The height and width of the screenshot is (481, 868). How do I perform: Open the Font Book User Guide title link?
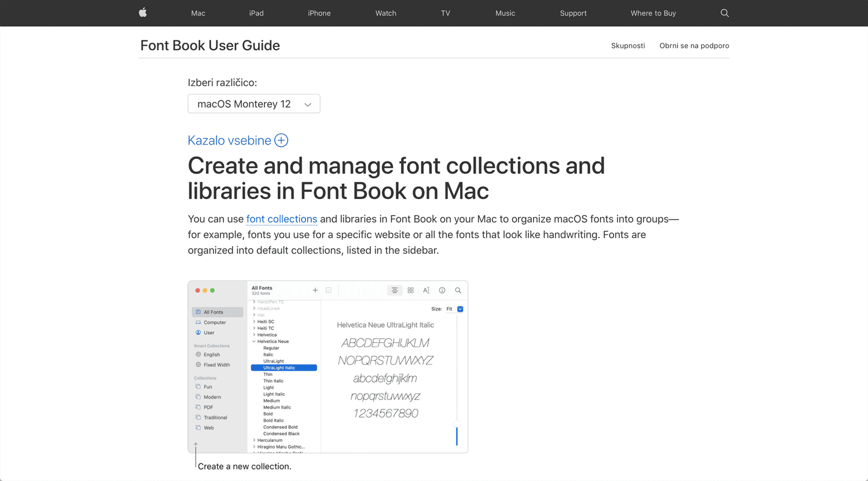click(210, 46)
